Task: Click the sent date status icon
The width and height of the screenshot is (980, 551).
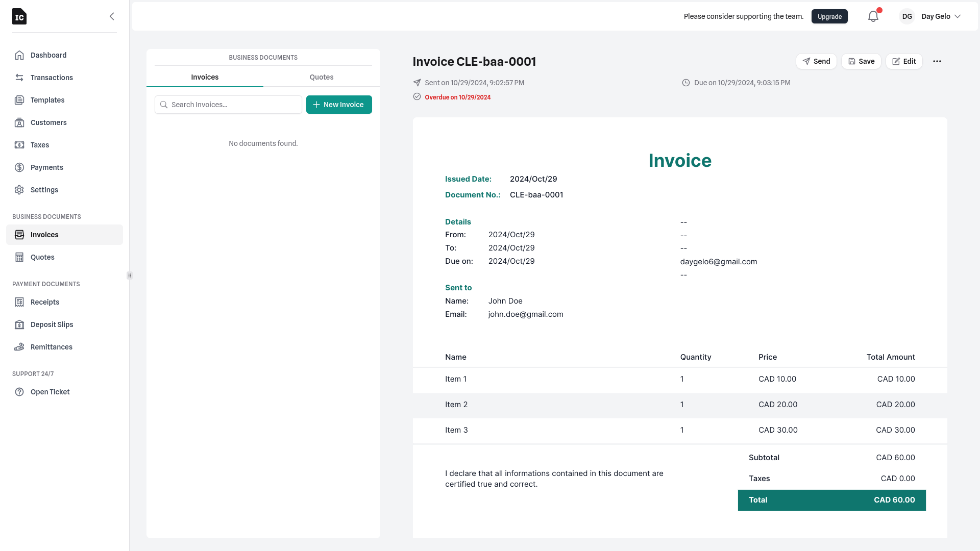Action: tap(418, 82)
